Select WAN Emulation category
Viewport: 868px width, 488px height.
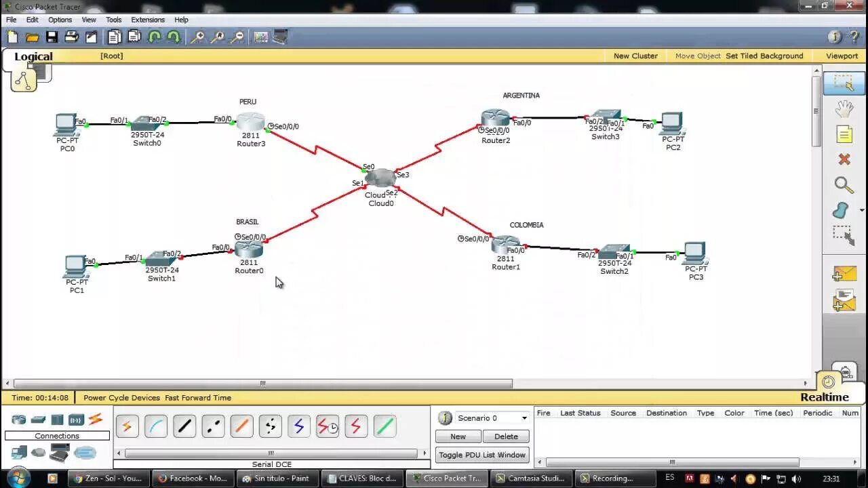[x=39, y=452]
